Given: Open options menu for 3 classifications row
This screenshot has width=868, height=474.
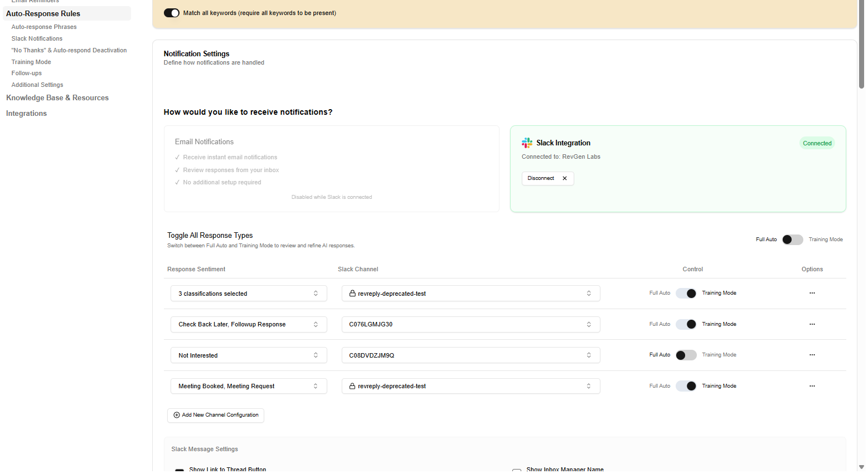Looking at the screenshot, I should click(x=812, y=293).
